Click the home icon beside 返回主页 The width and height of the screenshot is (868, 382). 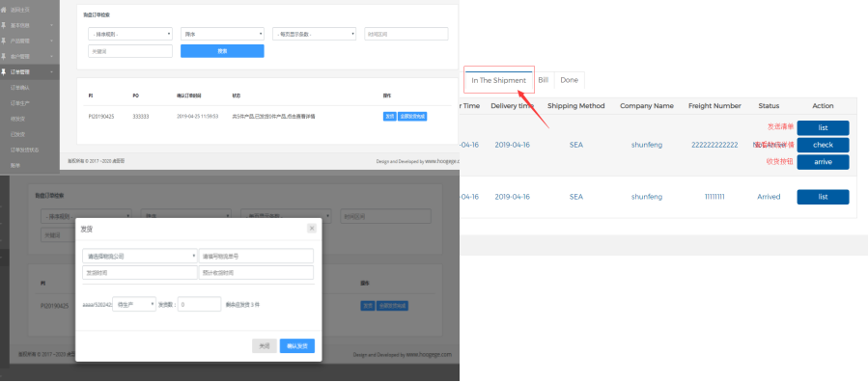click(3, 10)
